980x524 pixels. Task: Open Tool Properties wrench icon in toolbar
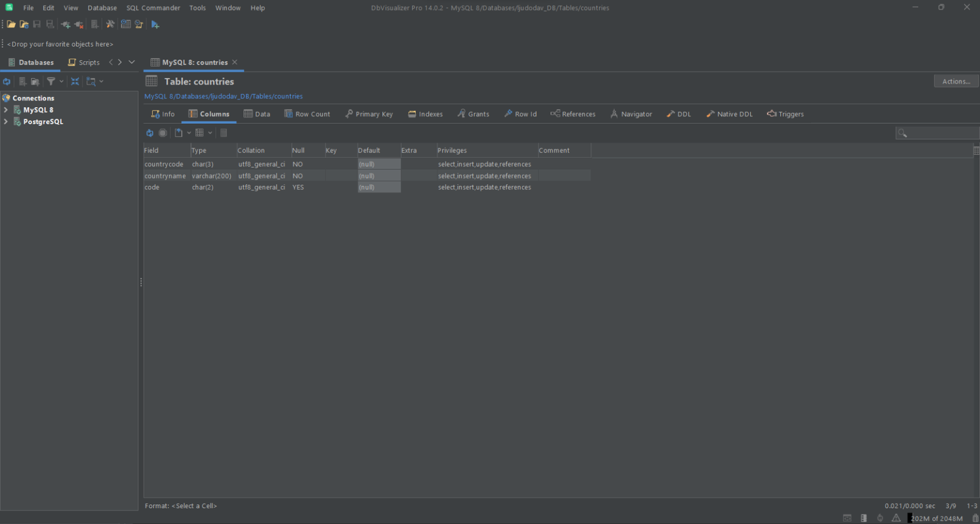(x=110, y=24)
